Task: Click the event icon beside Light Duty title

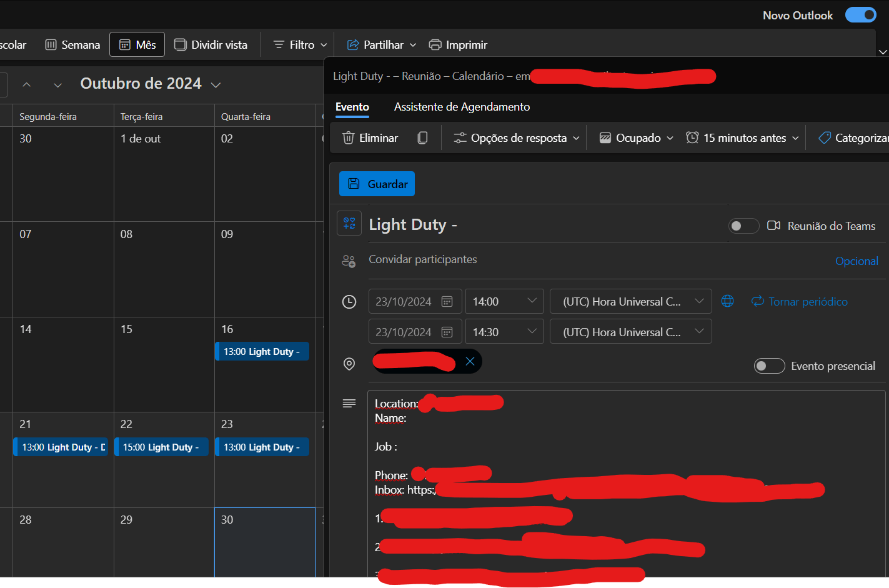Action: click(349, 223)
